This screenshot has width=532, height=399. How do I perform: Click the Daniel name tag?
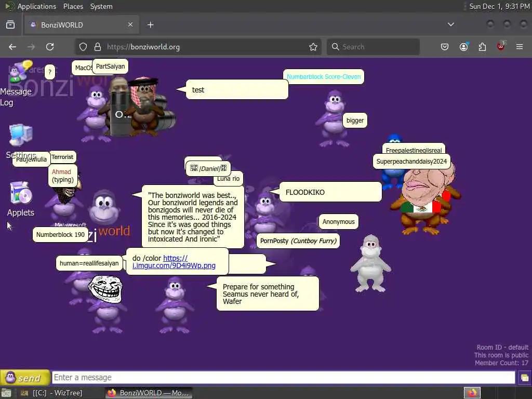tap(208, 168)
